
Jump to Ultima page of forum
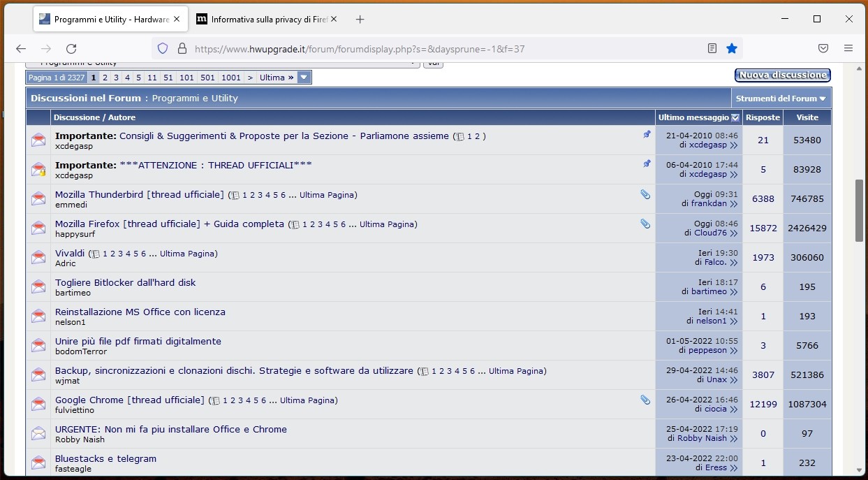(277, 78)
